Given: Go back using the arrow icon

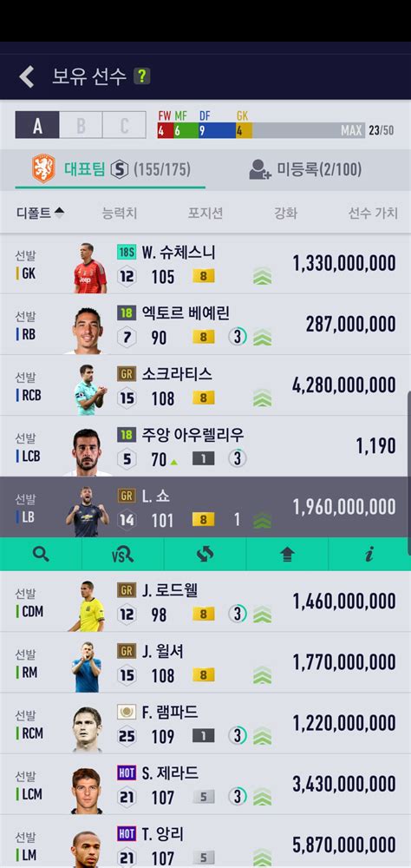Looking at the screenshot, I should click(x=27, y=76).
